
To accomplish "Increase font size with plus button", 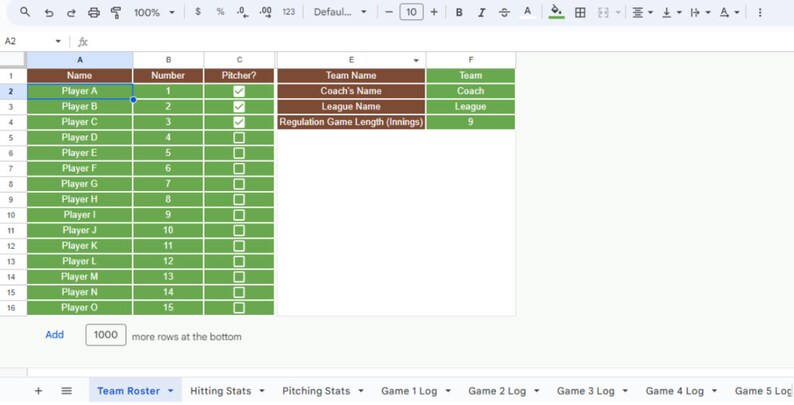I will (434, 12).
